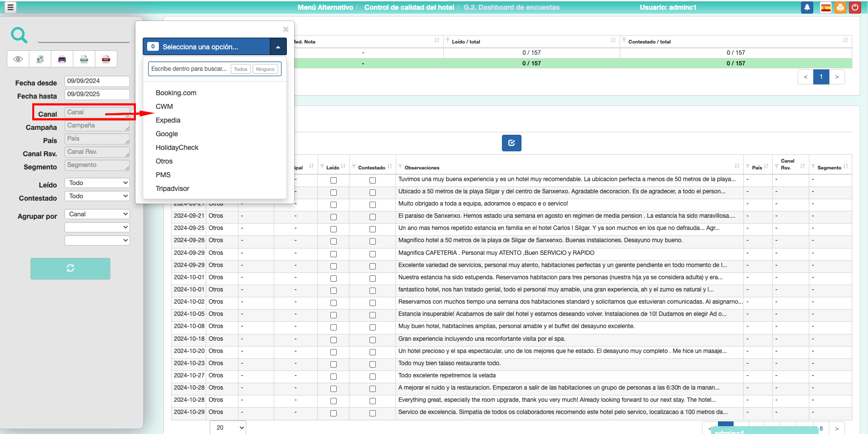
Task: Expand the page size dropdown showing 20
Action: click(228, 427)
